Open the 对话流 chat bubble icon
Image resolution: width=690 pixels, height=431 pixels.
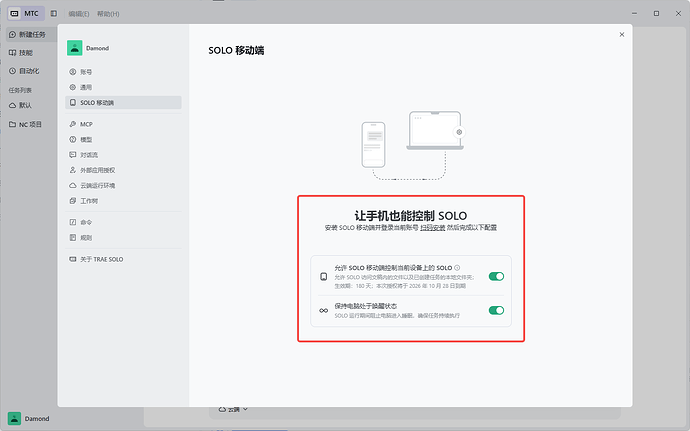pos(73,155)
